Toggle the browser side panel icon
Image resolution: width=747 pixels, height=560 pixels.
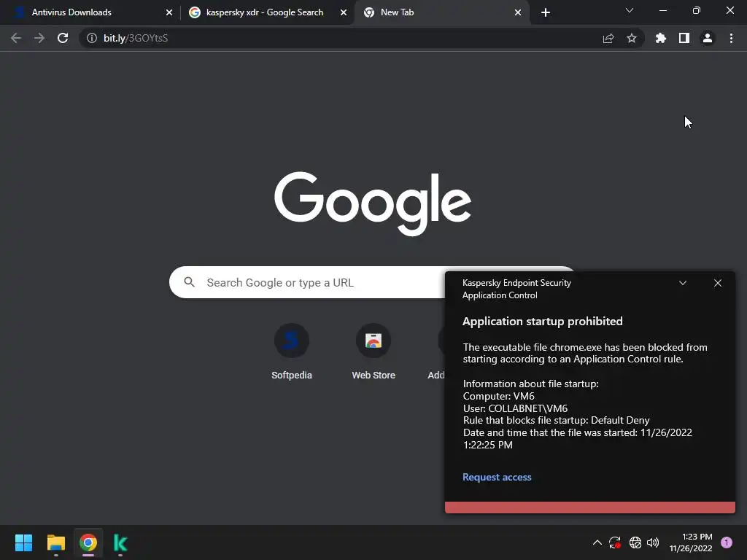(x=684, y=38)
